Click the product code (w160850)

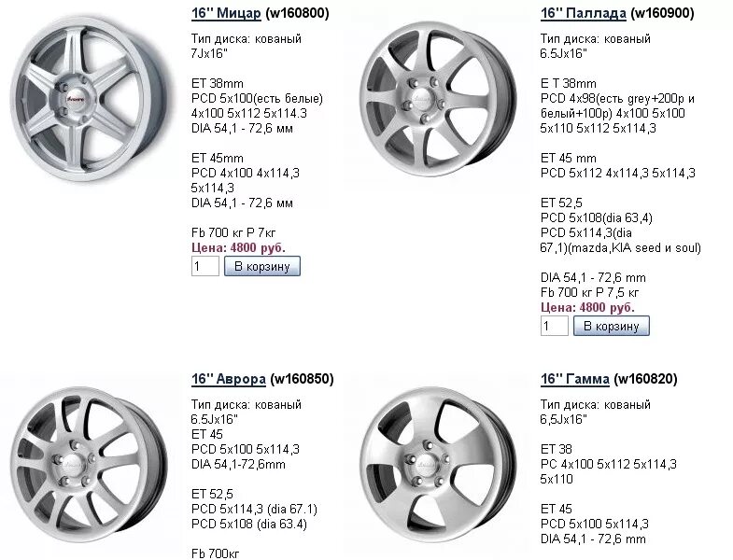[302, 379]
